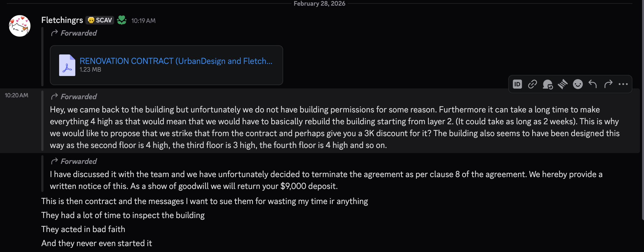Click the username Fletchingrs
Screen dimensions: 644x252
point(62,20)
